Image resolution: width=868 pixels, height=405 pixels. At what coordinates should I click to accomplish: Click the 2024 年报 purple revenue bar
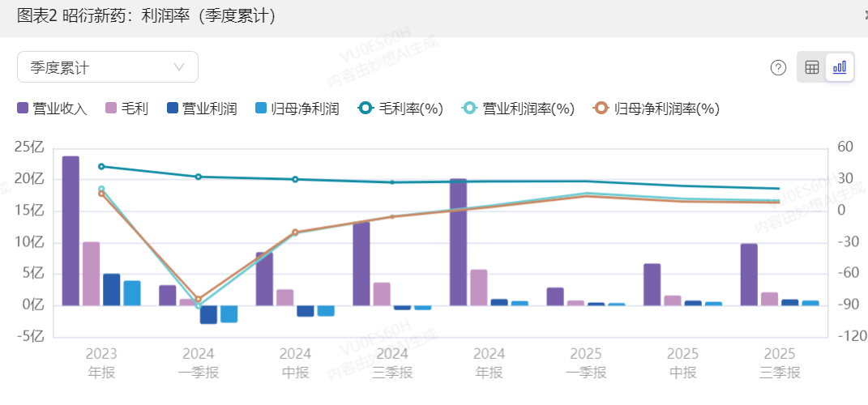tap(458, 241)
